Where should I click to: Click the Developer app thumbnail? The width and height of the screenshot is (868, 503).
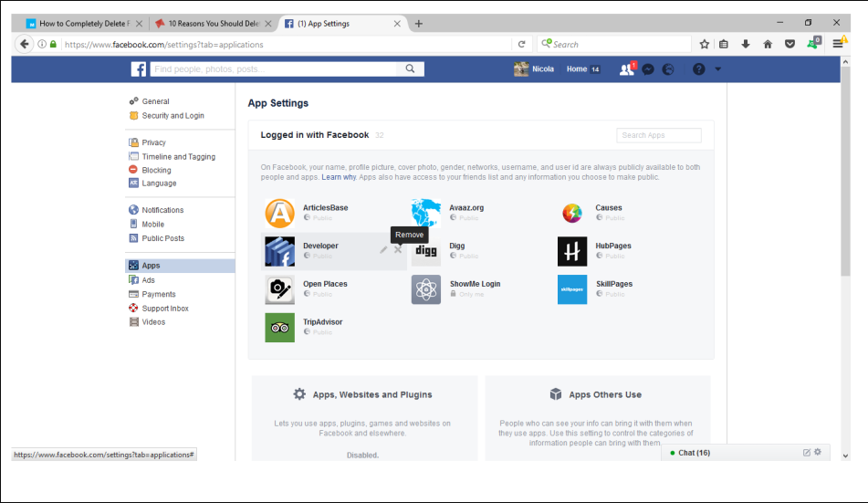point(279,252)
